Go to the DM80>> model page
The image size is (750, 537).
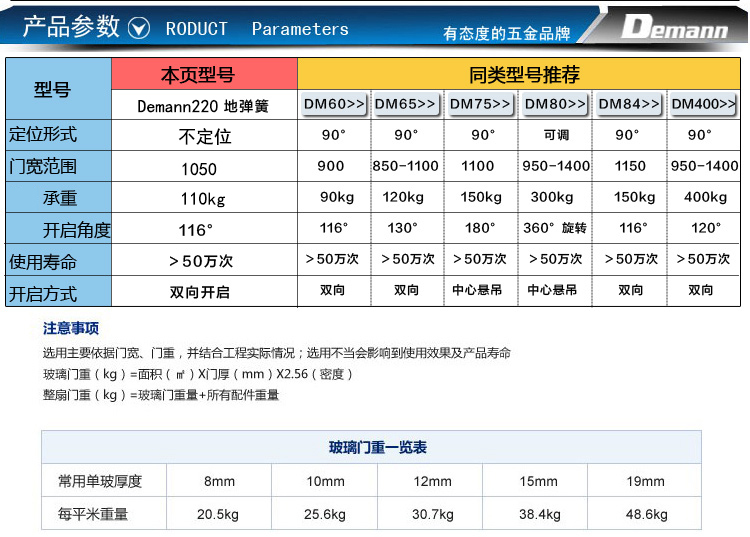(x=556, y=104)
